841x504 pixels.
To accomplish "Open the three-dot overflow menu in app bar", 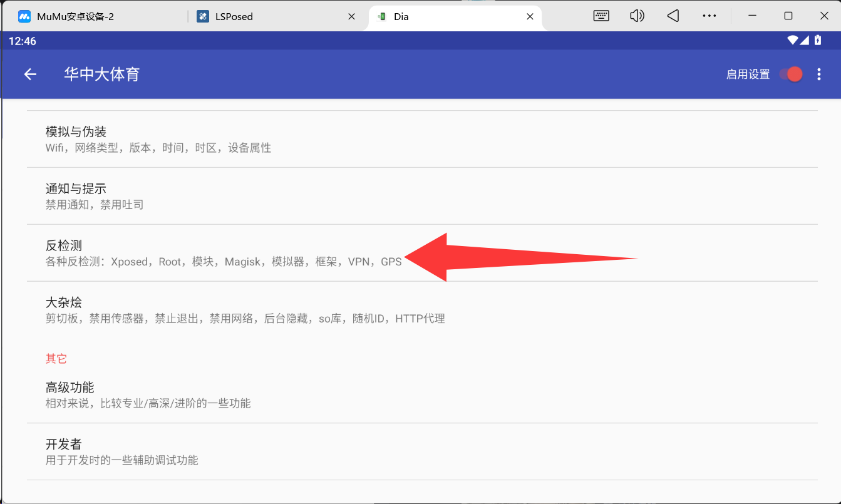I will click(818, 75).
